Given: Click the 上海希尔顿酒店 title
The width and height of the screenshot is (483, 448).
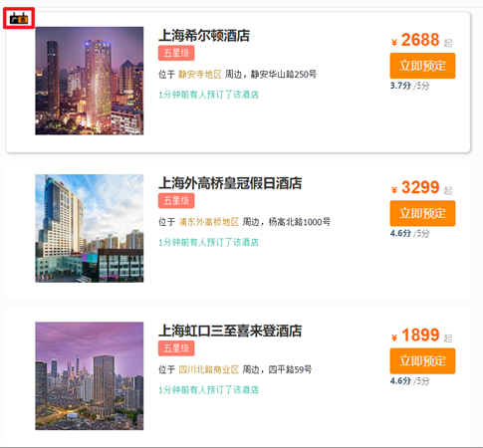Looking at the screenshot, I should point(204,36).
